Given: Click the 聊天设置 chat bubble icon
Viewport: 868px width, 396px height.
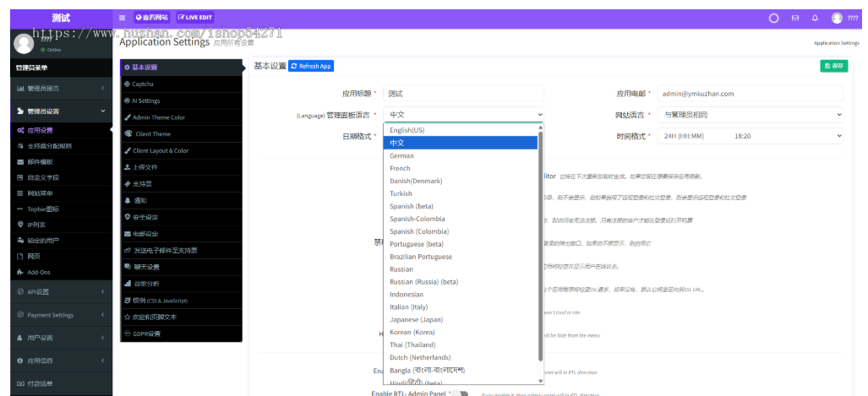Looking at the screenshot, I should pyautogui.click(x=128, y=267).
